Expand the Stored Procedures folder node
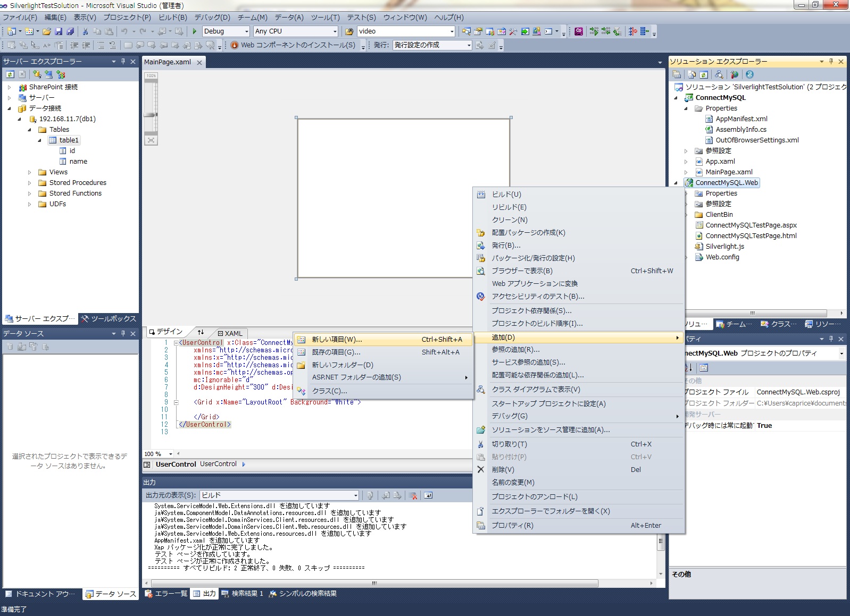850x616 pixels. click(30, 183)
